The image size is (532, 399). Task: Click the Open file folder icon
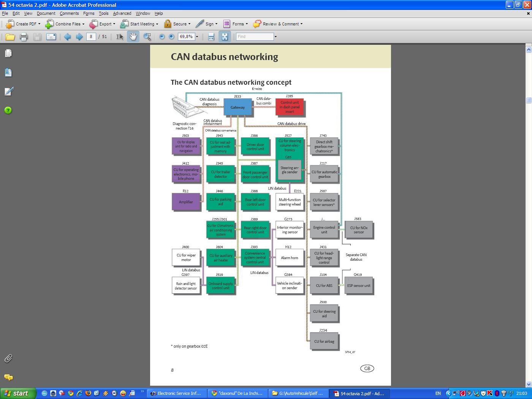[10, 37]
